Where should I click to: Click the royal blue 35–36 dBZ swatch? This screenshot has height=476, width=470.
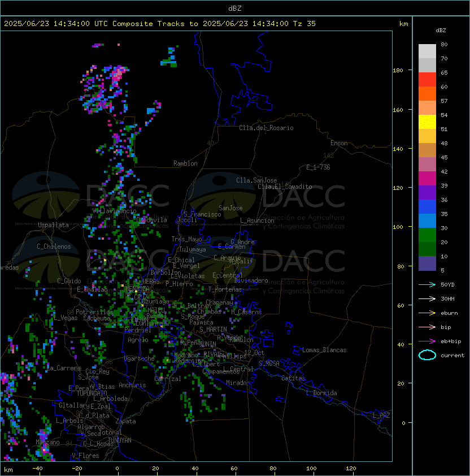(x=427, y=206)
